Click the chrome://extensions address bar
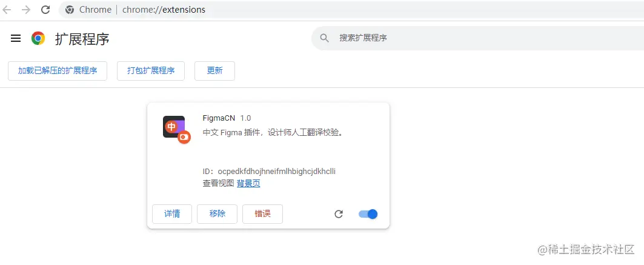The image size is (644, 265). point(351,10)
